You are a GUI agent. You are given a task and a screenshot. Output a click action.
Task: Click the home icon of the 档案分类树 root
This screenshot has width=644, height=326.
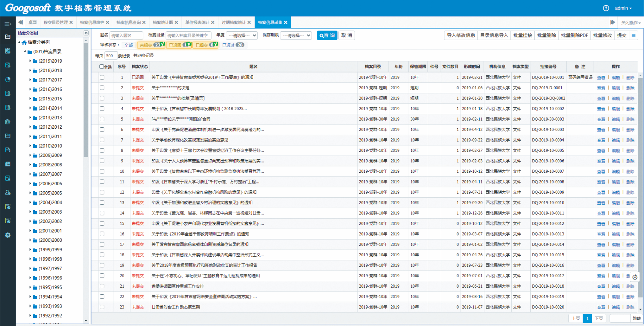[x=24, y=42]
